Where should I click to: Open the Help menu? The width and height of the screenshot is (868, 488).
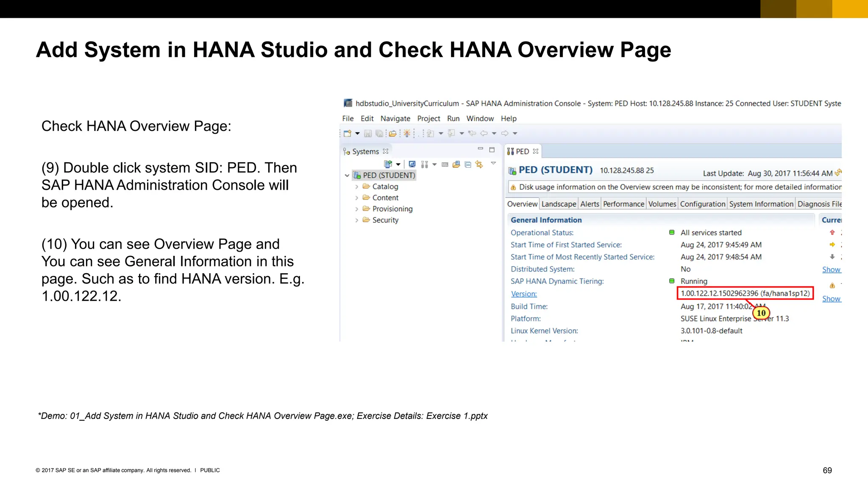point(509,119)
